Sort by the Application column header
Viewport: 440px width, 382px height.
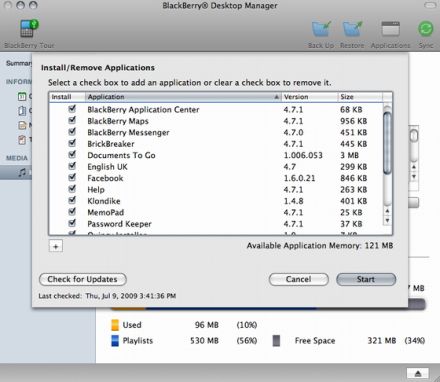tap(183, 97)
